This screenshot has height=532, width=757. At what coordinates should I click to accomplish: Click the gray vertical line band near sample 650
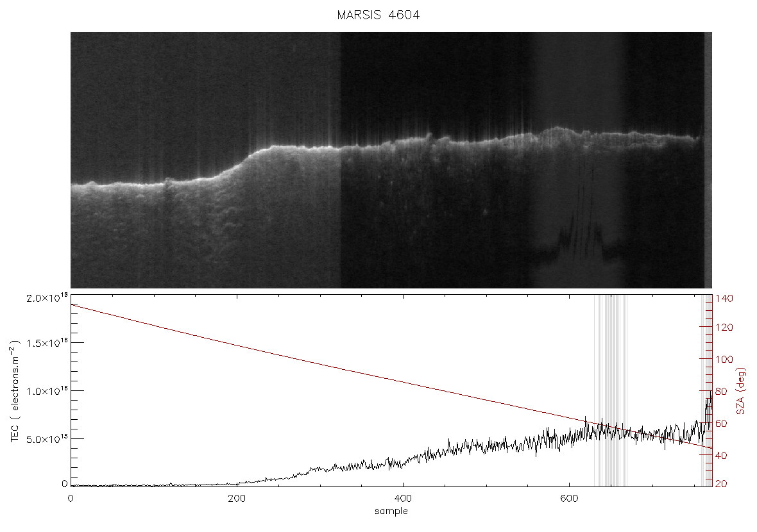coord(610,391)
